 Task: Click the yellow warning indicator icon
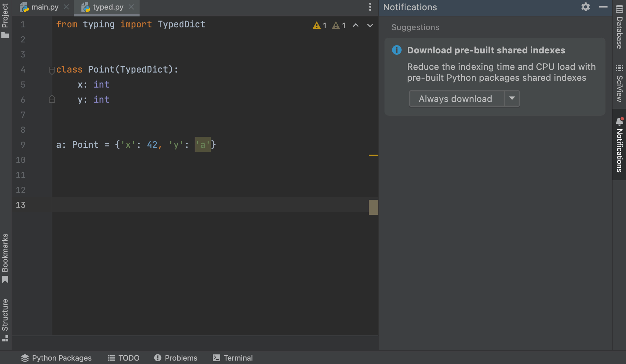[316, 25]
